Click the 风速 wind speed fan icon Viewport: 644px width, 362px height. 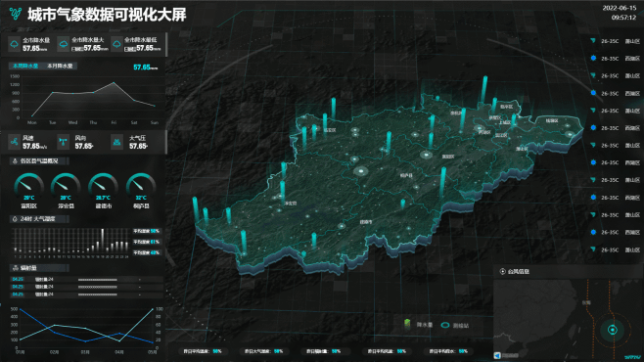point(15,142)
